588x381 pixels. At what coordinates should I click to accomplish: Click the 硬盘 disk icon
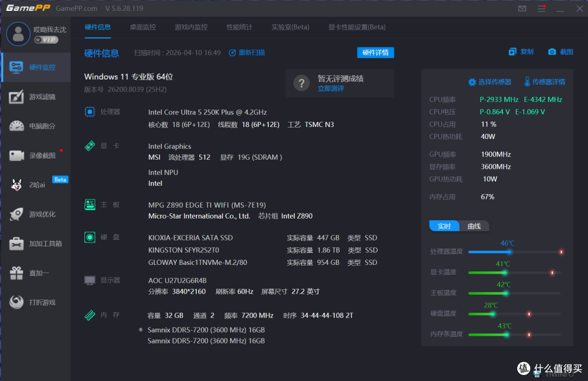[90, 237]
